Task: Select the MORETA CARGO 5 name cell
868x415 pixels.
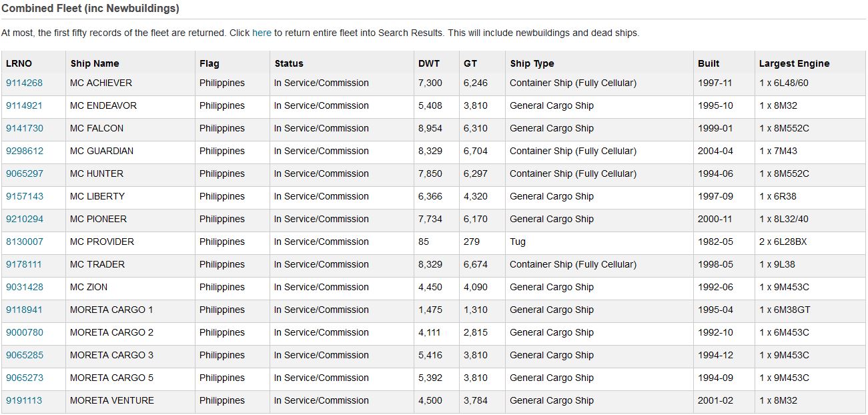Action: [130, 378]
